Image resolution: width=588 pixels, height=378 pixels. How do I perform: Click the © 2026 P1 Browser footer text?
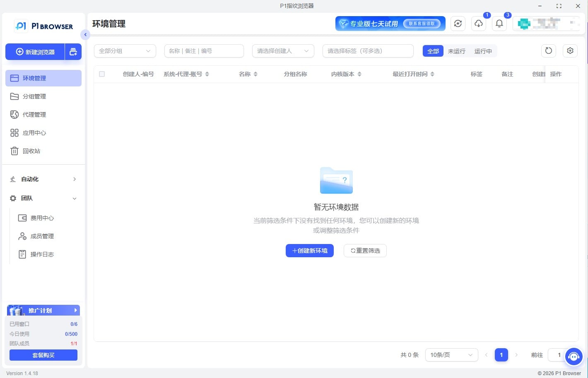559,373
